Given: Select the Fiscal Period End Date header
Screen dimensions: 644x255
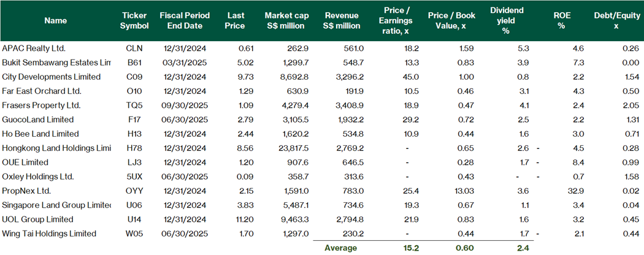Looking at the screenshot, I should 184,20.
